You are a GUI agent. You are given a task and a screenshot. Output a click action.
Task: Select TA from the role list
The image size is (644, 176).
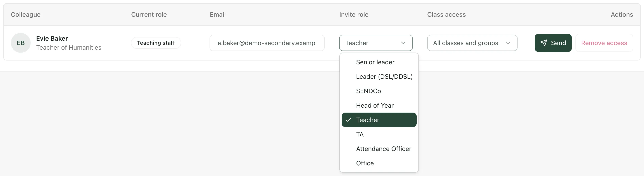[x=379, y=134]
